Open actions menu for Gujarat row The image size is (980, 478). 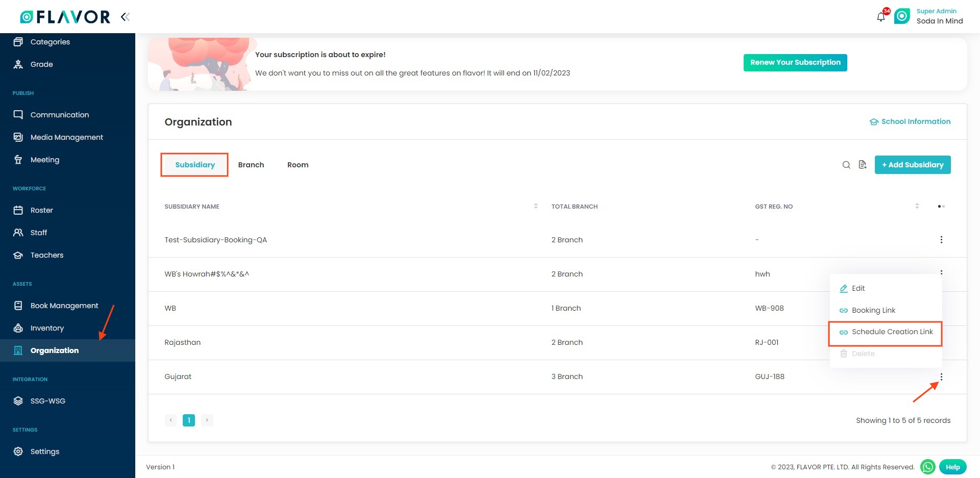pos(941,377)
